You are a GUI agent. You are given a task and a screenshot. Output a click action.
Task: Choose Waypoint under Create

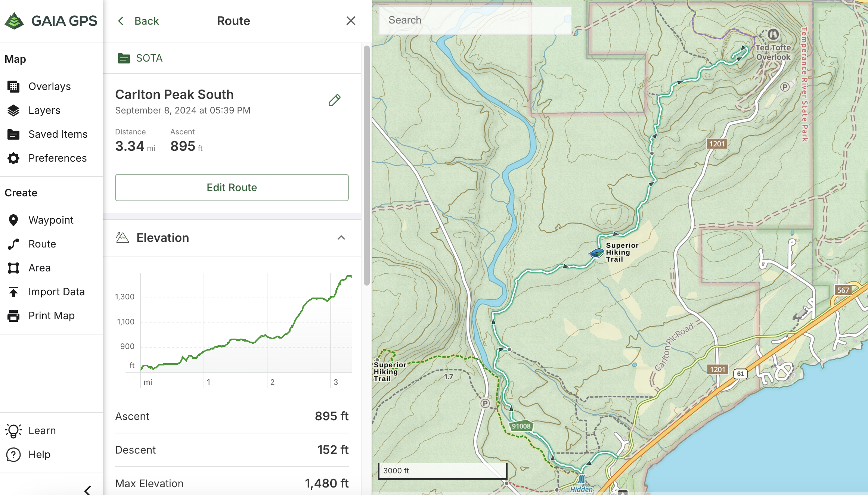52,220
